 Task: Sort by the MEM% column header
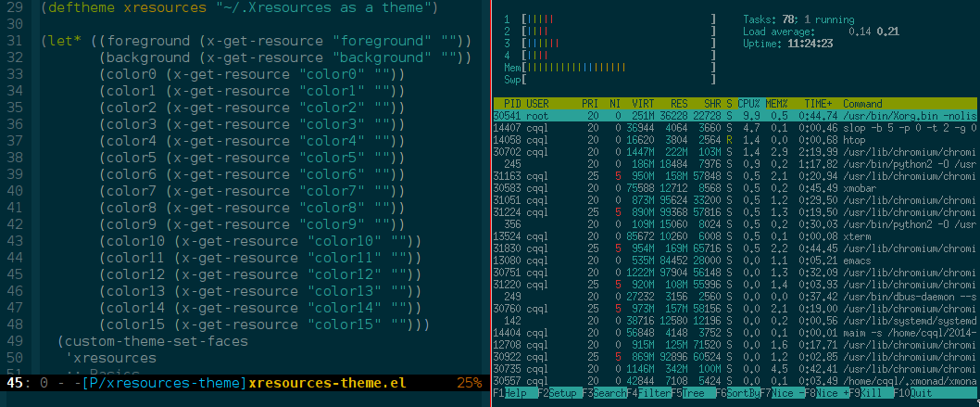pos(777,104)
